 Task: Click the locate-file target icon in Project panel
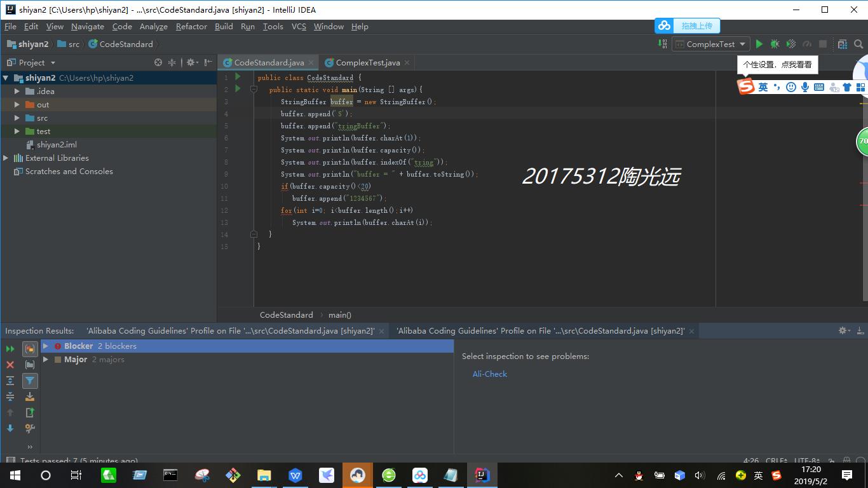point(158,62)
